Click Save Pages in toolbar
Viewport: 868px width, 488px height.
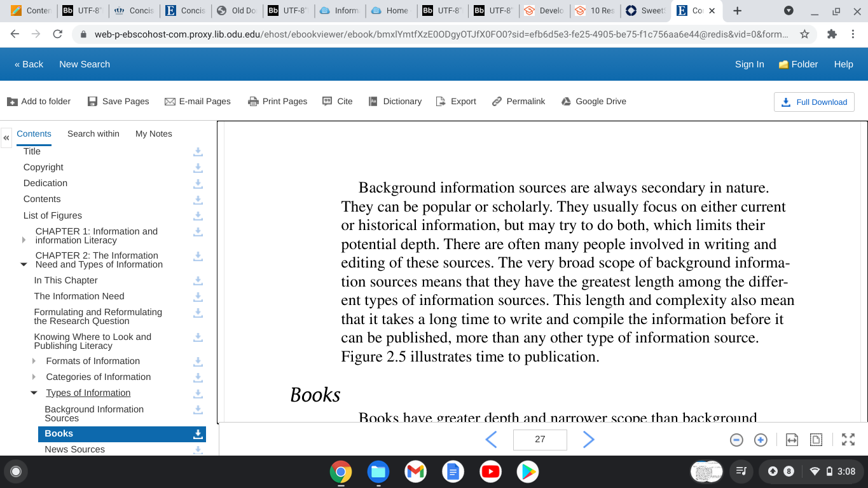pos(118,101)
